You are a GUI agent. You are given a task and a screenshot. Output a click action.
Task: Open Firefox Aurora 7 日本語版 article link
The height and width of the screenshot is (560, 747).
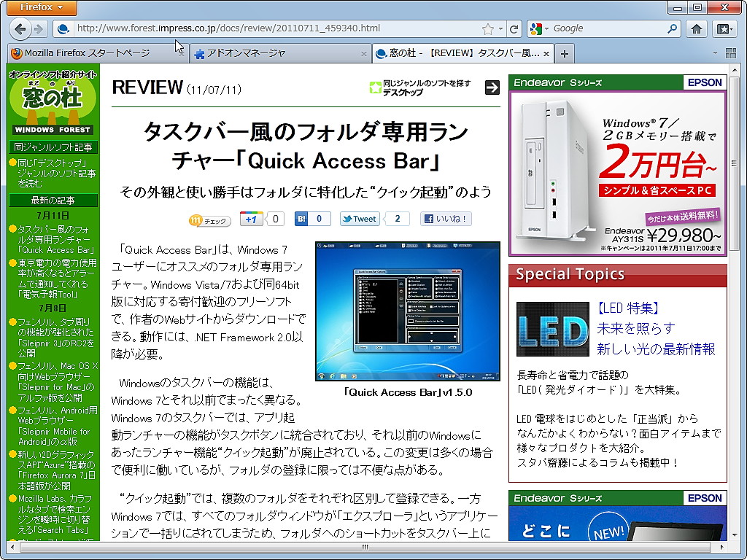tap(56, 470)
